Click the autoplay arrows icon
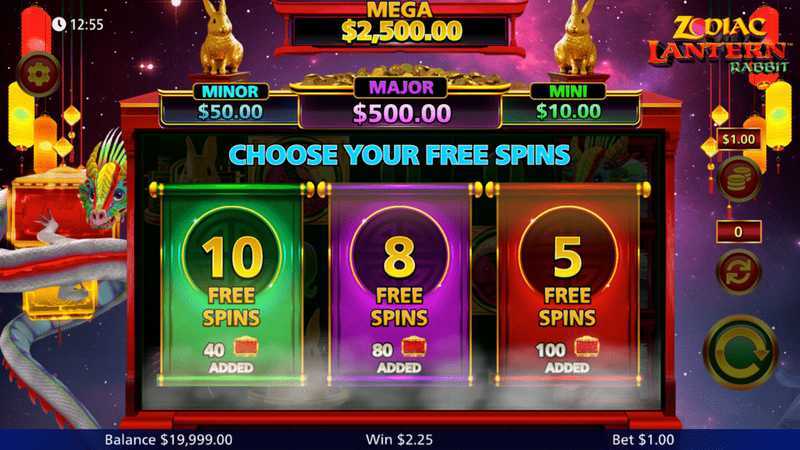 [738, 271]
